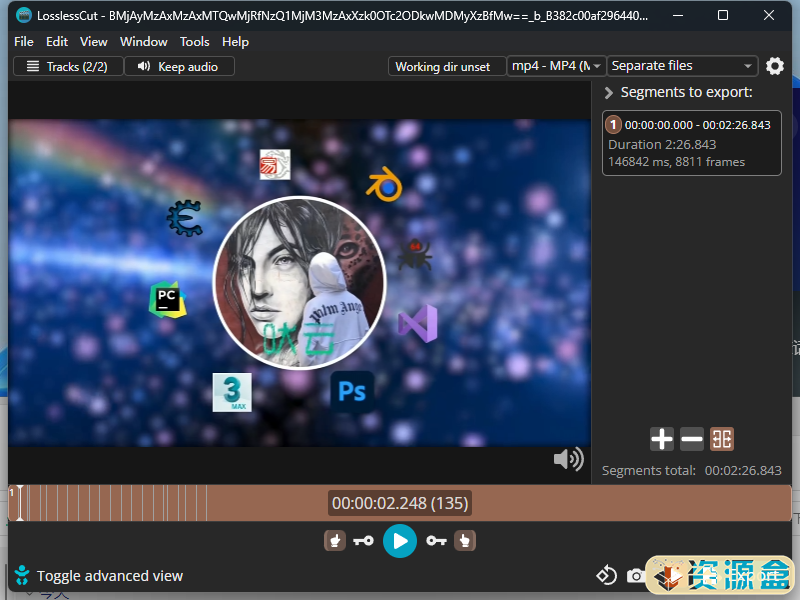The width and height of the screenshot is (800, 600).
Task: Open settings with the gear icon
Action: point(774,66)
